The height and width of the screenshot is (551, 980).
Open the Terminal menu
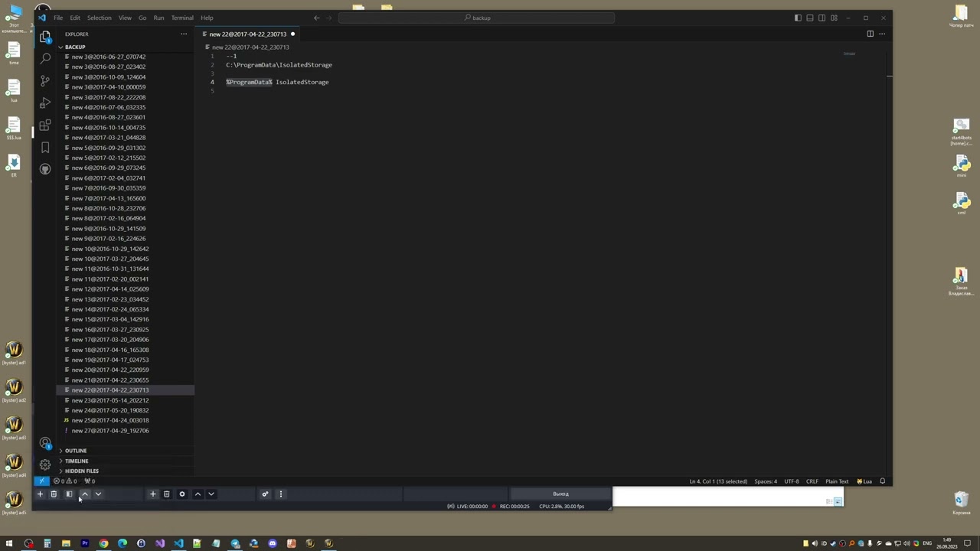(182, 18)
